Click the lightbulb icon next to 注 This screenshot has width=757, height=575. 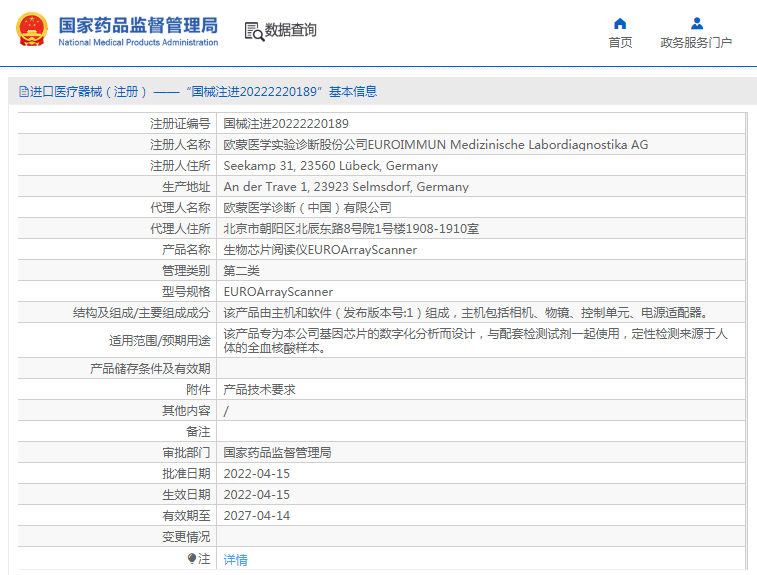pos(192,559)
